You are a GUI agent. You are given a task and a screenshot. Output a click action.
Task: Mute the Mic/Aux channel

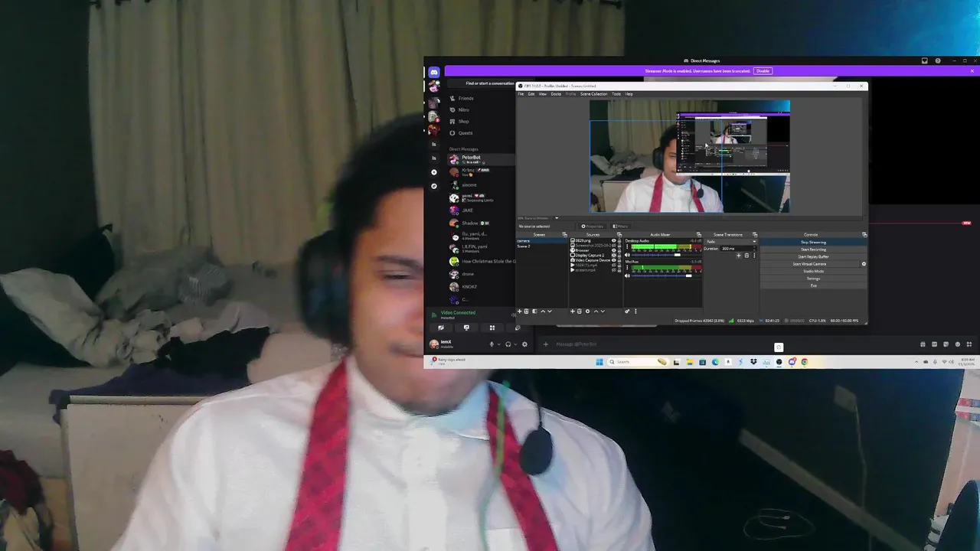[627, 275]
